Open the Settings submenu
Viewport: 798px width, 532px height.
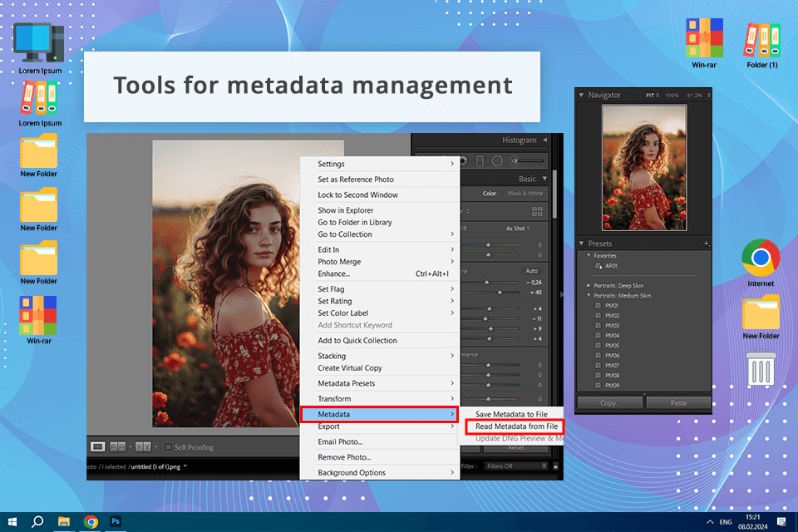[380, 164]
